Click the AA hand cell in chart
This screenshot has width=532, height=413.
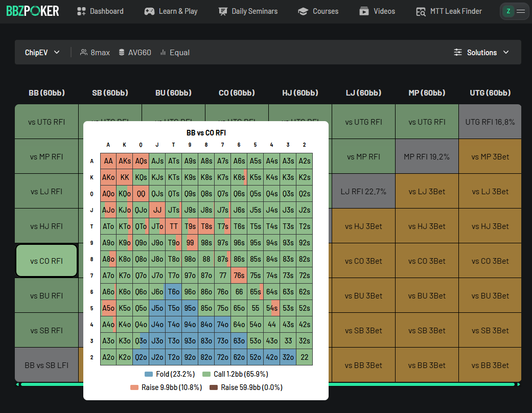(x=108, y=161)
